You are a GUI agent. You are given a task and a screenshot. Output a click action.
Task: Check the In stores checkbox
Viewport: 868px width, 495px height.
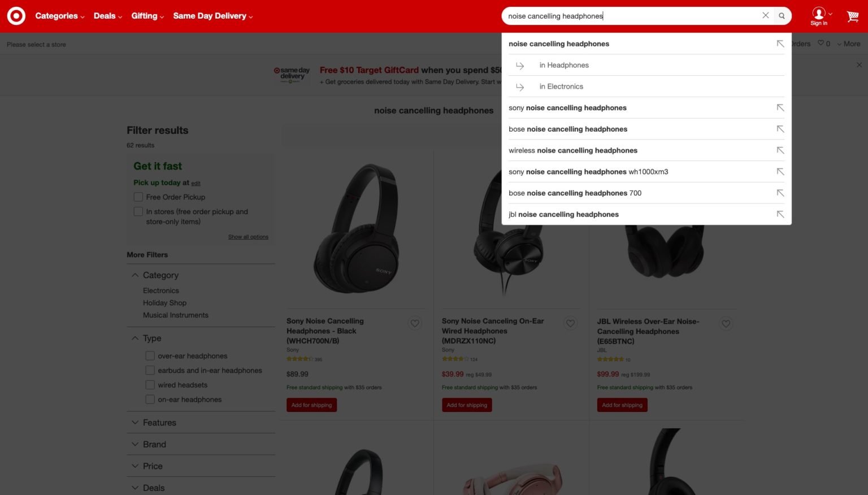138,211
